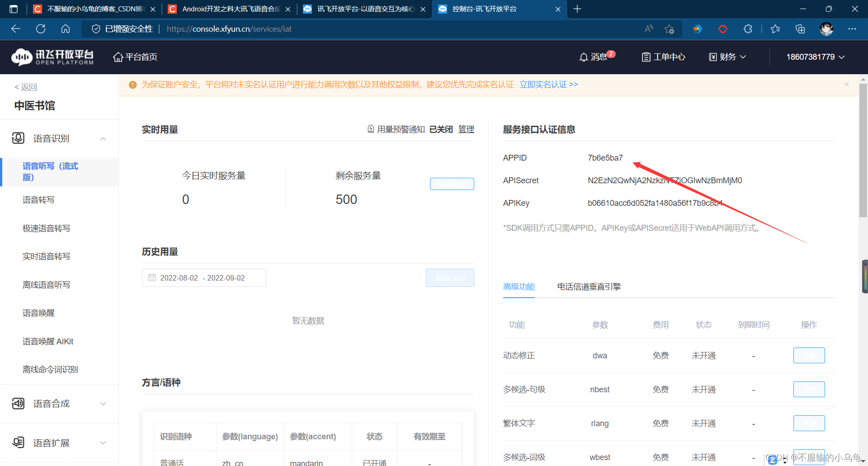The height and width of the screenshot is (466, 868).
Task: Add this page to favorites star icon
Action: pos(670,29)
